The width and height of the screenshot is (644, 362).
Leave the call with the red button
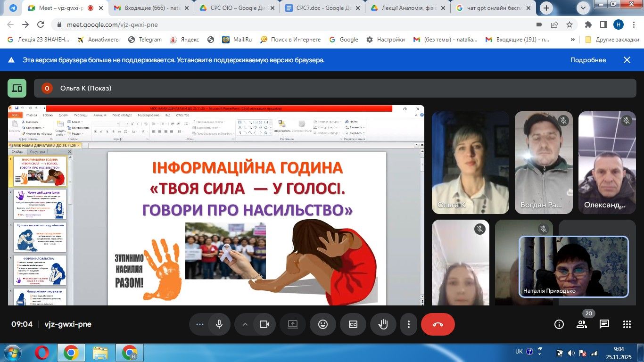(x=438, y=324)
